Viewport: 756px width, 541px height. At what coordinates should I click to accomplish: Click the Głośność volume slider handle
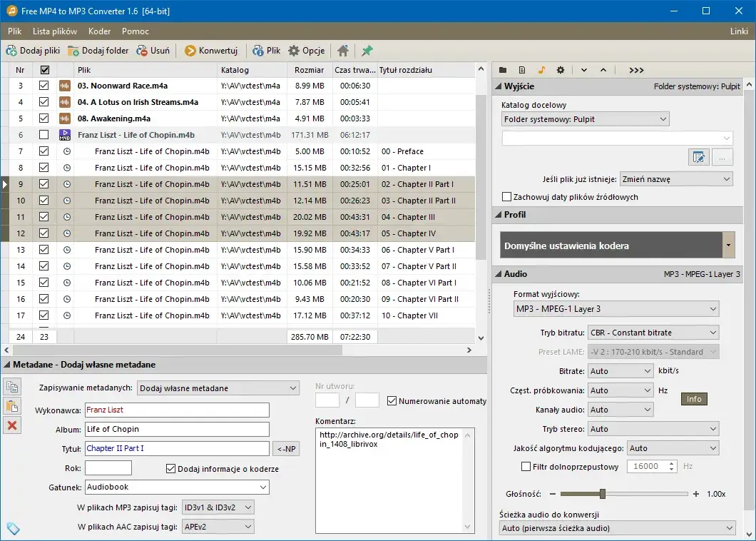[602, 494]
